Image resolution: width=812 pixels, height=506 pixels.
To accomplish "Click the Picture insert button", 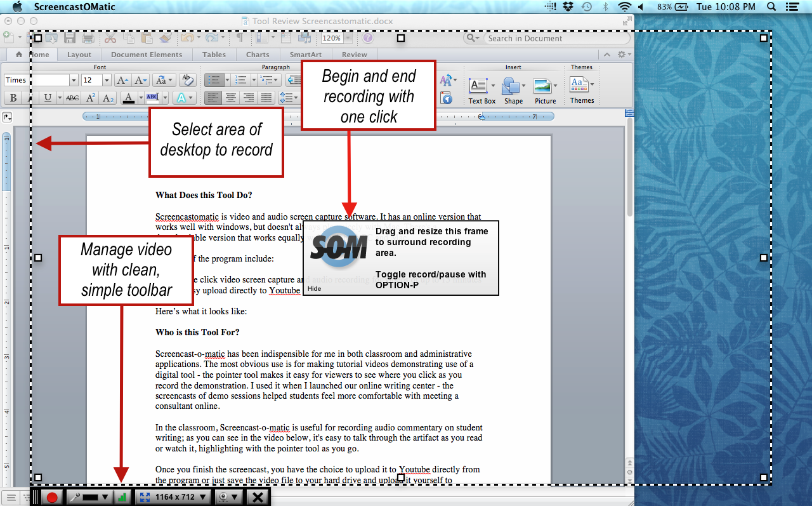I will click(545, 90).
